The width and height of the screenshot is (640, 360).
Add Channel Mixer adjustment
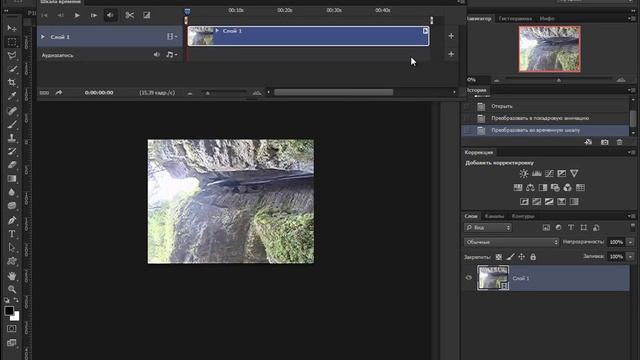(x=568, y=188)
